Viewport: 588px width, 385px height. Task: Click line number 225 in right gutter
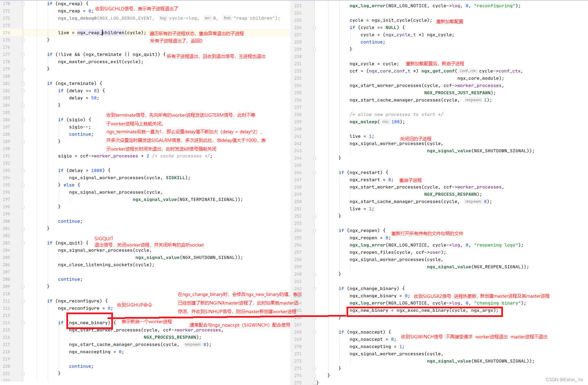tap(298, 20)
